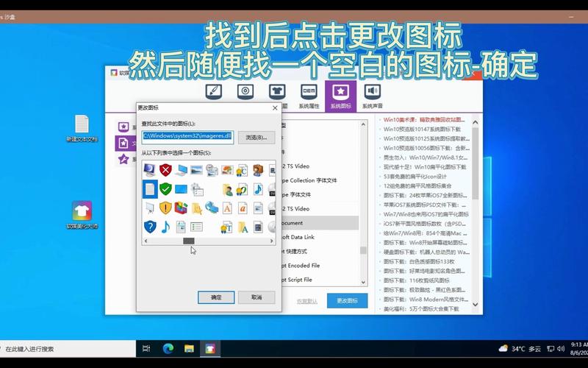Select the blue question mark shield icon

point(150,227)
